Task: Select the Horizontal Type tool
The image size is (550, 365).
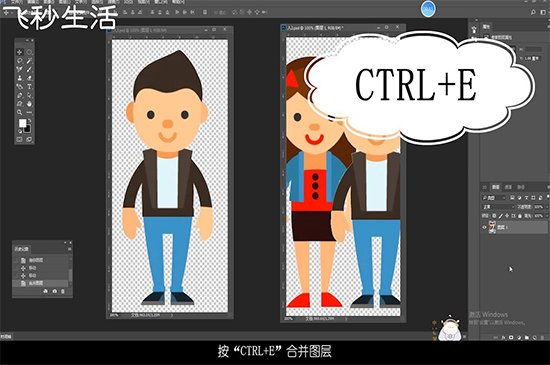Action: (29, 86)
